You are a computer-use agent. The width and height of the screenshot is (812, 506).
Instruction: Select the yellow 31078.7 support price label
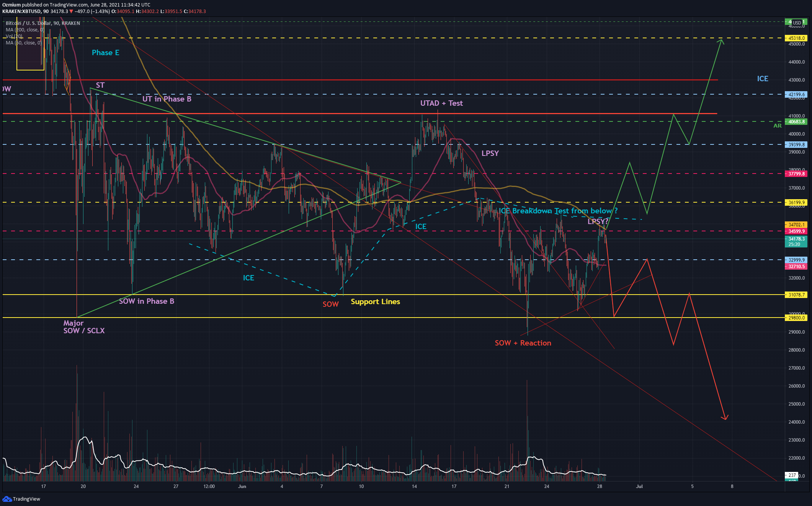click(x=796, y=295)
